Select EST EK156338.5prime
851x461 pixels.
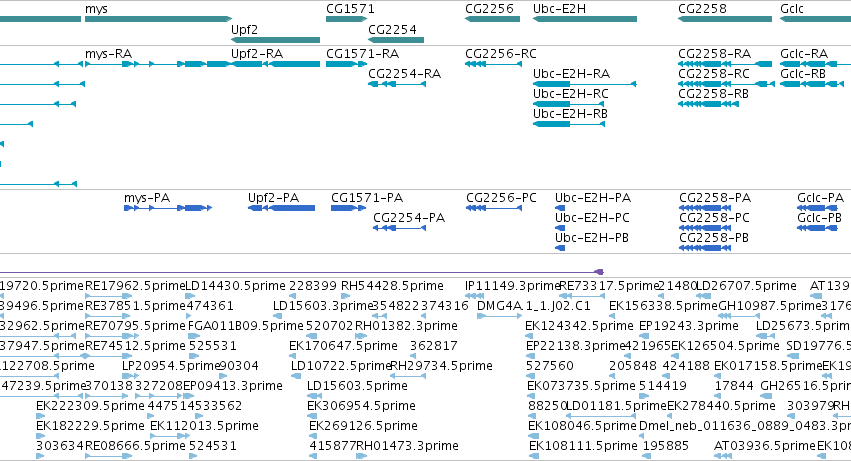click(x=663, y=306)
